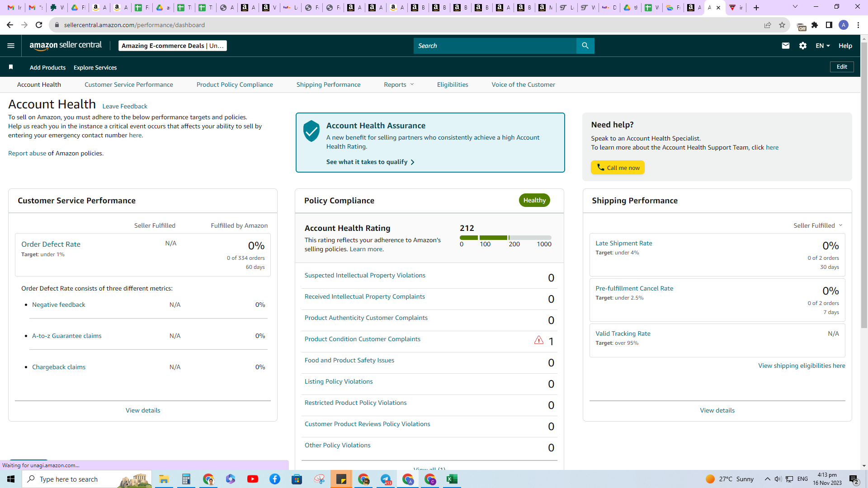
Task: Switch to Customer Service Performance tab
Action: (x=129, y=84)
